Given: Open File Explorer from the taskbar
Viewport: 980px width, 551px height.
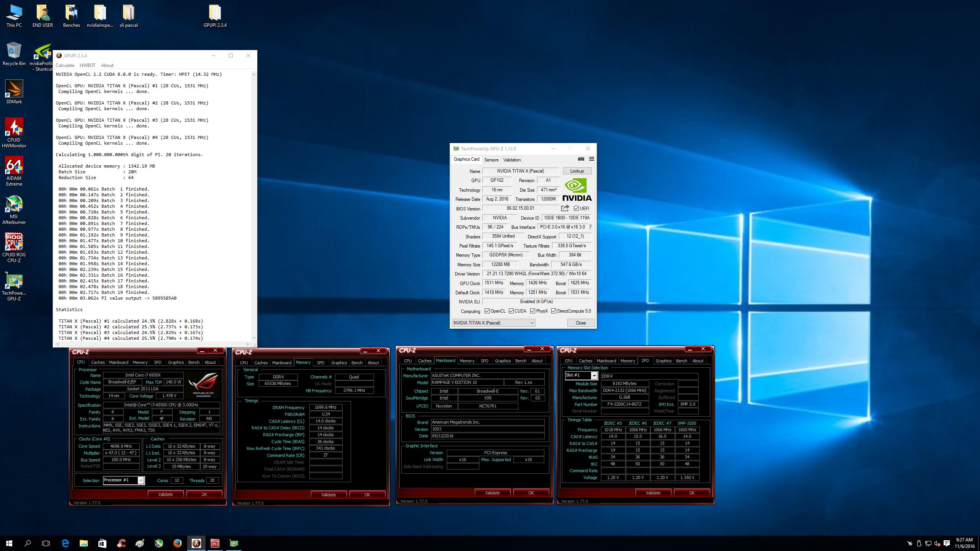Looking at the screenshot, I should 83,543.
